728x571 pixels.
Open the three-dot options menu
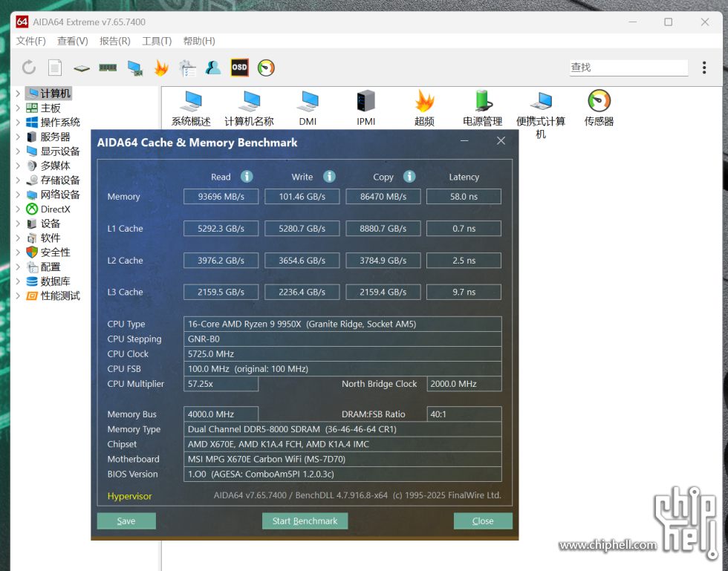click(704, 68)
